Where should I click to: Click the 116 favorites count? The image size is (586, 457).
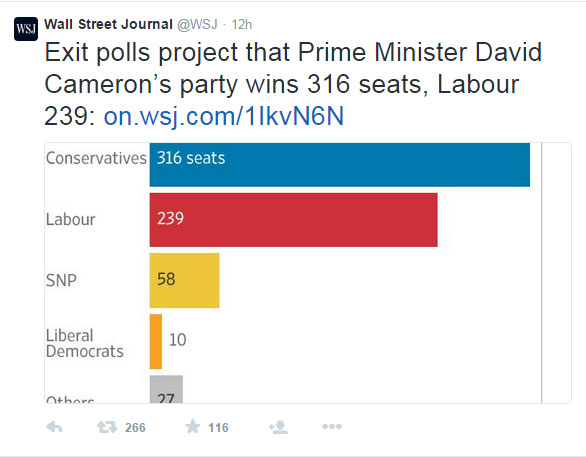[x=218, y=427]
